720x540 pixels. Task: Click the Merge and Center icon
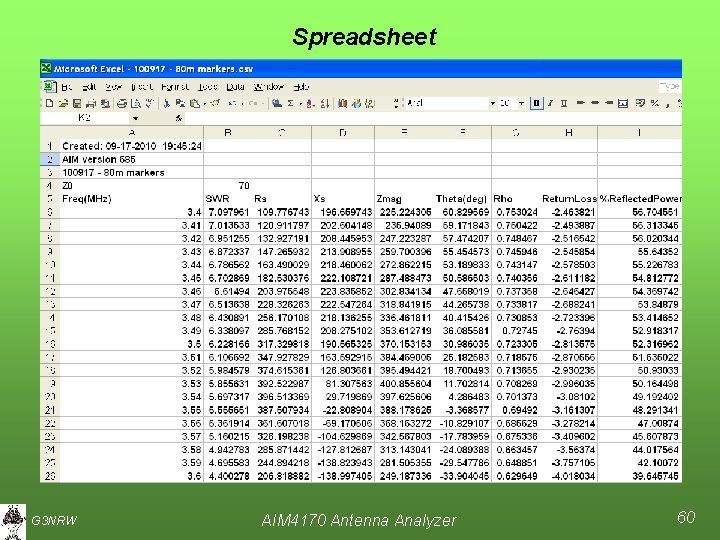tap(623, 103)
